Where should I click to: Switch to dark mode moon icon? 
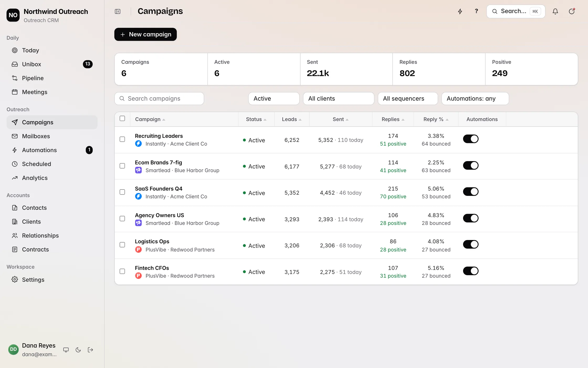click(78, 350)
